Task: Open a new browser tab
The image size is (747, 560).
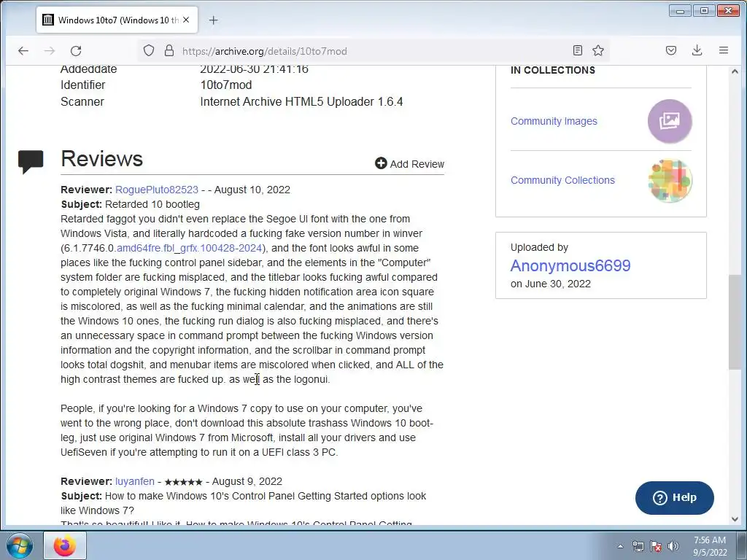Action: click(214, 20)
